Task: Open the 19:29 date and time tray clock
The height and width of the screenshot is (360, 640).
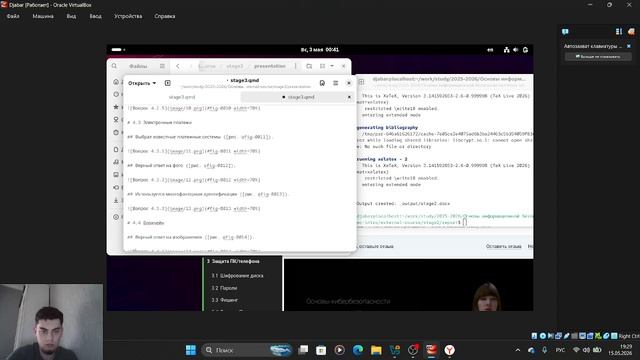Action: click(620, 350)
